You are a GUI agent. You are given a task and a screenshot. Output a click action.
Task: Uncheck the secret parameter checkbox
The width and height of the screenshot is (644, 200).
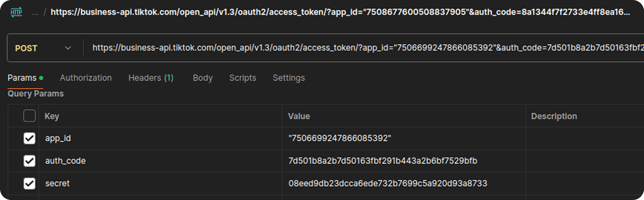tap(29, 183)
